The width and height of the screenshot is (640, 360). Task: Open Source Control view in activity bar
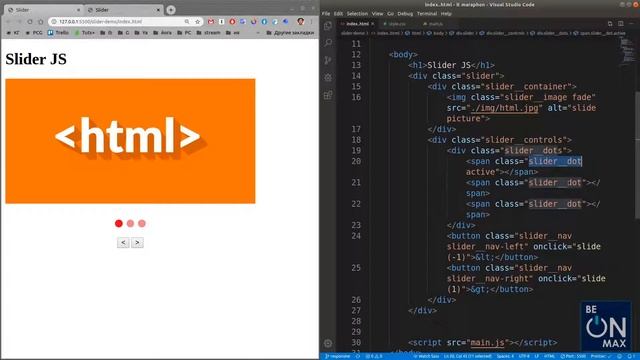coord(328,60)
